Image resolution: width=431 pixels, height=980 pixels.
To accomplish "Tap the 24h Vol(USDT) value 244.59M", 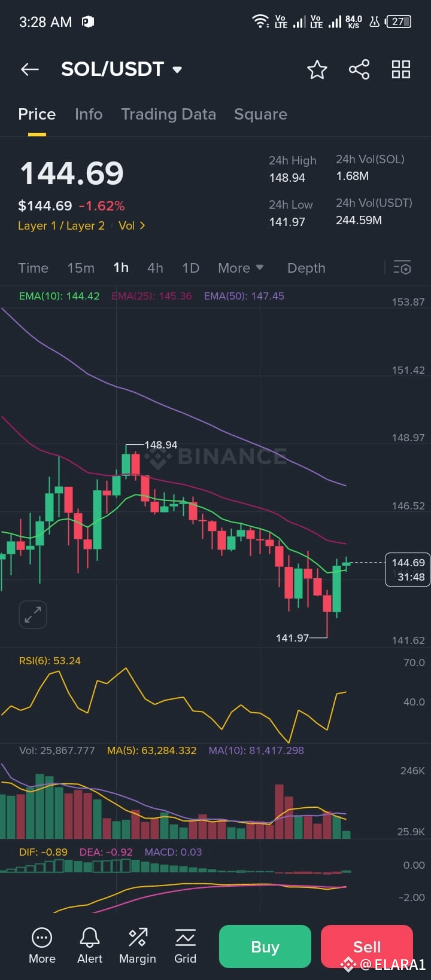I will (x=359, y=220).
